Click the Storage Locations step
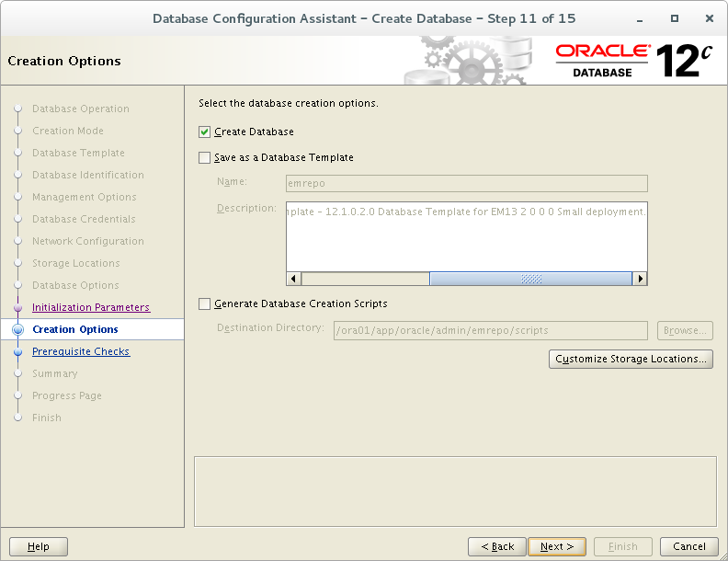This screenshot has width=728, height=561. [x=75, y=263]
